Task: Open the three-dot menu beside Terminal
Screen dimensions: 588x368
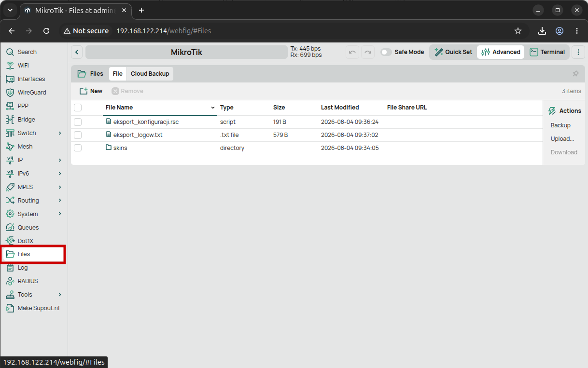Action: (x=578, y=52)
